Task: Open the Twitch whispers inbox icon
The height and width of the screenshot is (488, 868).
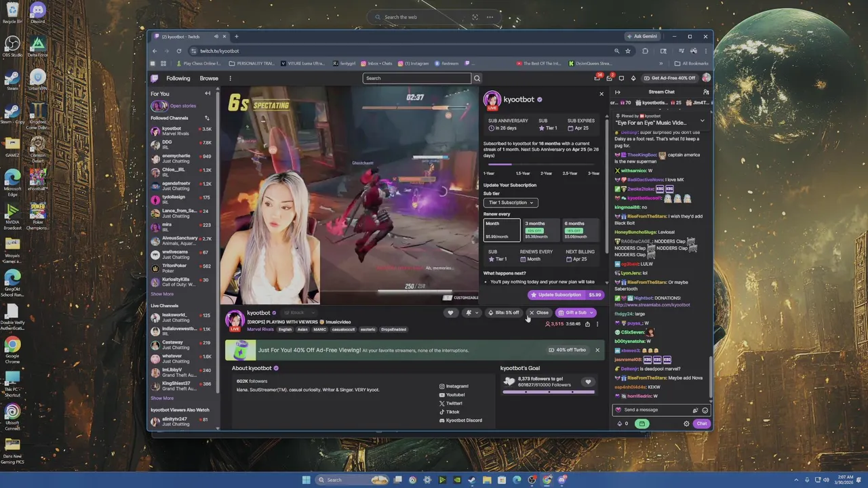Action: [x=609, y=78]
